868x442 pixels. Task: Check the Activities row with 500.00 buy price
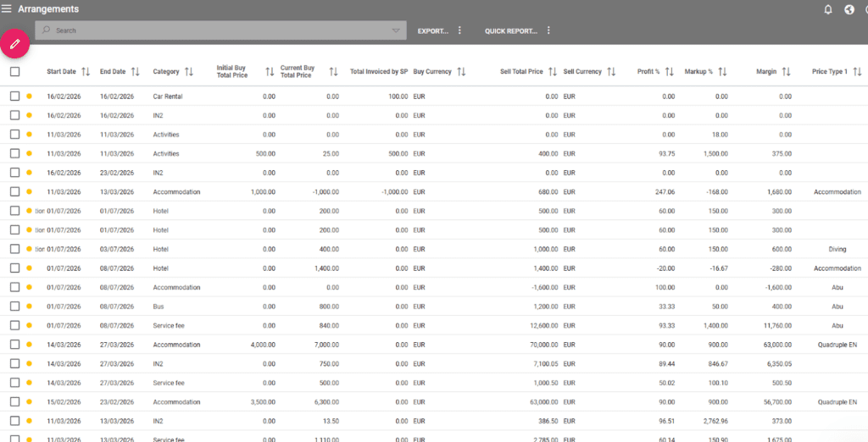click(x=15, y=153)
